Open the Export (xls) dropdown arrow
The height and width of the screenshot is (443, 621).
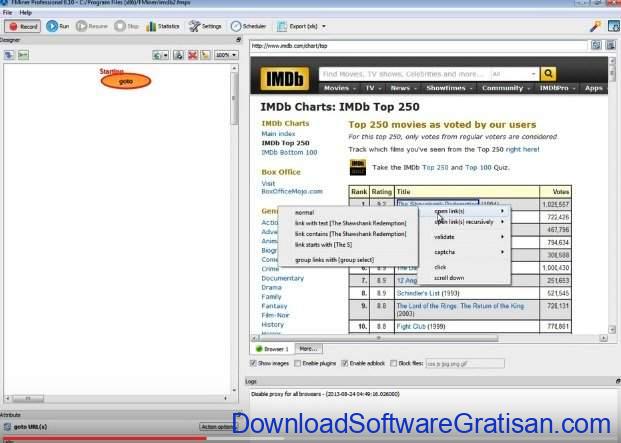(x=324, y=27)
